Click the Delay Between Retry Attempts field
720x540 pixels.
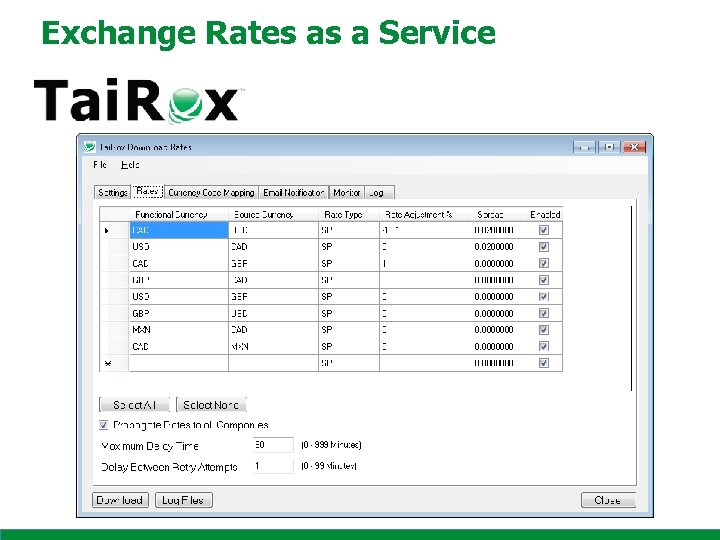pyautogui.click(x=273, y=466)
